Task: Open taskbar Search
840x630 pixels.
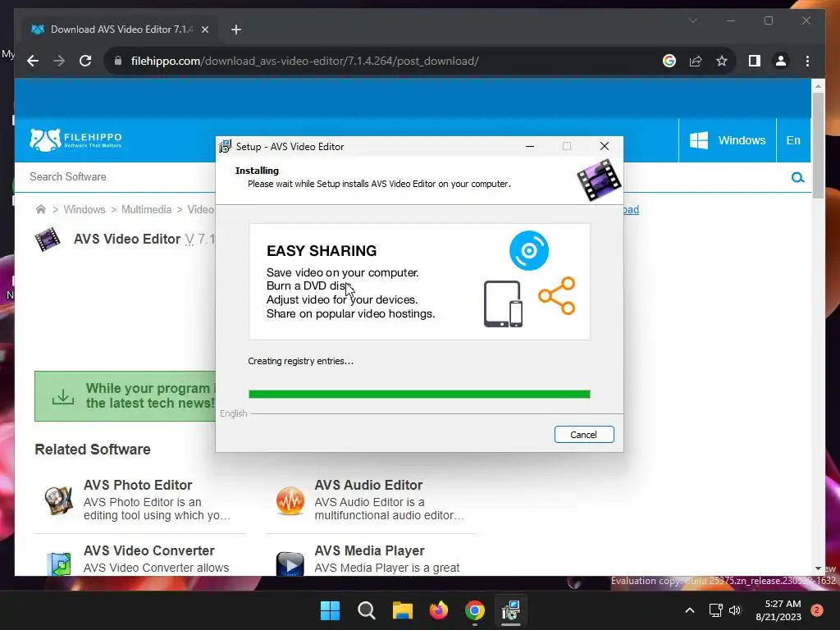Action: [x=367, y=610]
